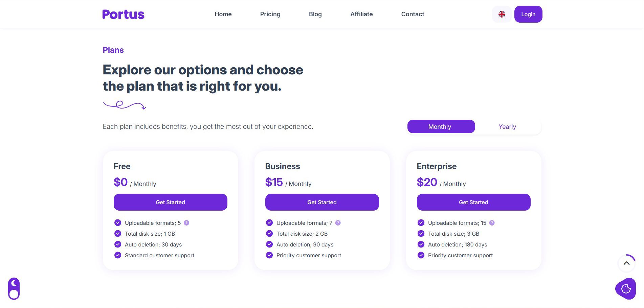Click the help icon beside Business uploadable formats
Viewport: 644px width, 308px height.
point(338,223)
